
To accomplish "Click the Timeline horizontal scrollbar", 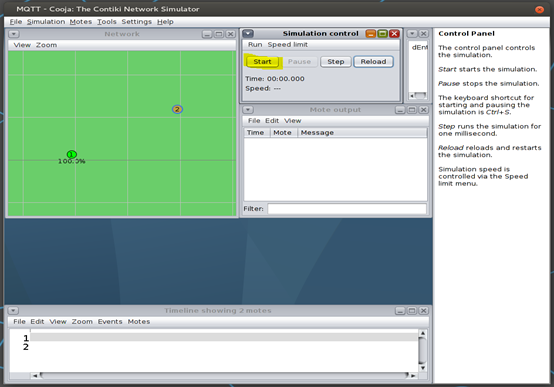I will (224, 375).
